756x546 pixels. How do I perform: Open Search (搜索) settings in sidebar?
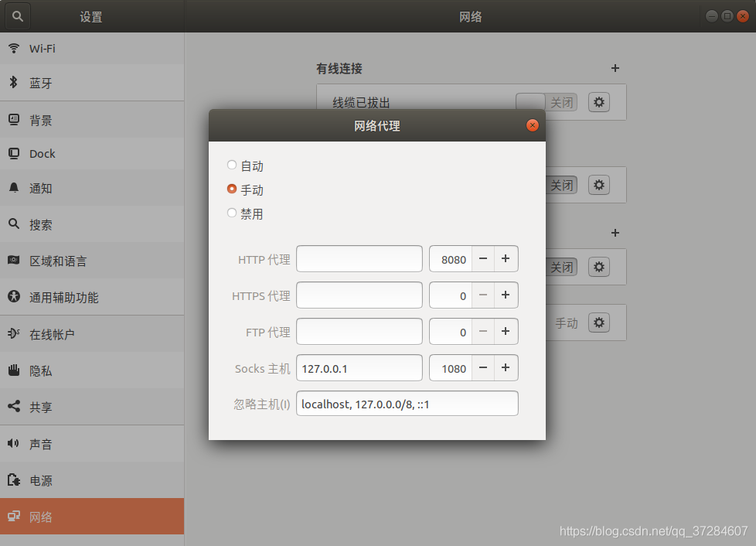[92, 224]
